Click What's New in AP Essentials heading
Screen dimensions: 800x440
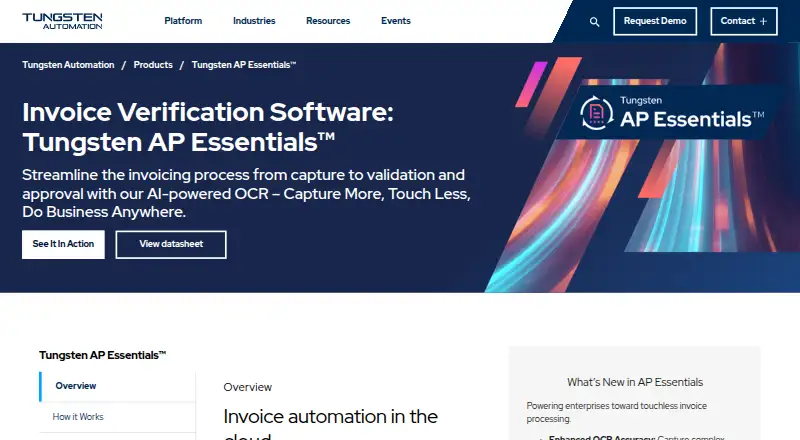pos(635,382)
